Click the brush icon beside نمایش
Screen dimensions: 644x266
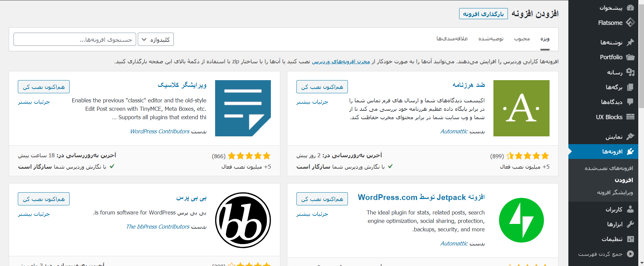630,136
